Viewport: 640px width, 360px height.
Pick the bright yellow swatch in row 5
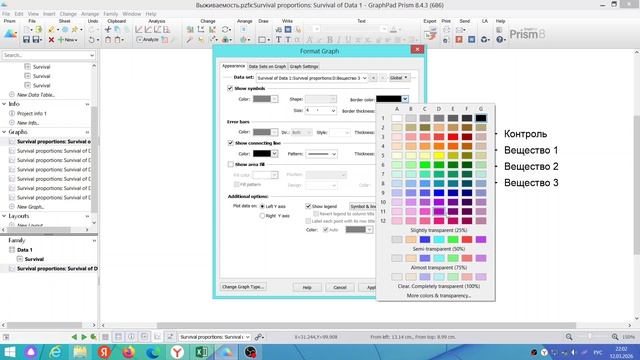click(439, 156)
